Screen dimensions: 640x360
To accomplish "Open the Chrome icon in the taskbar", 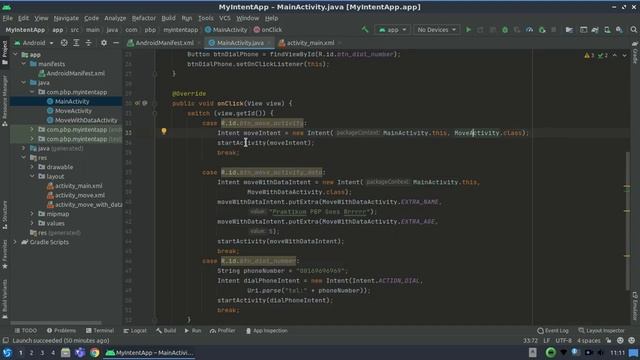I will pyautogui.click(x=94, y=353).
